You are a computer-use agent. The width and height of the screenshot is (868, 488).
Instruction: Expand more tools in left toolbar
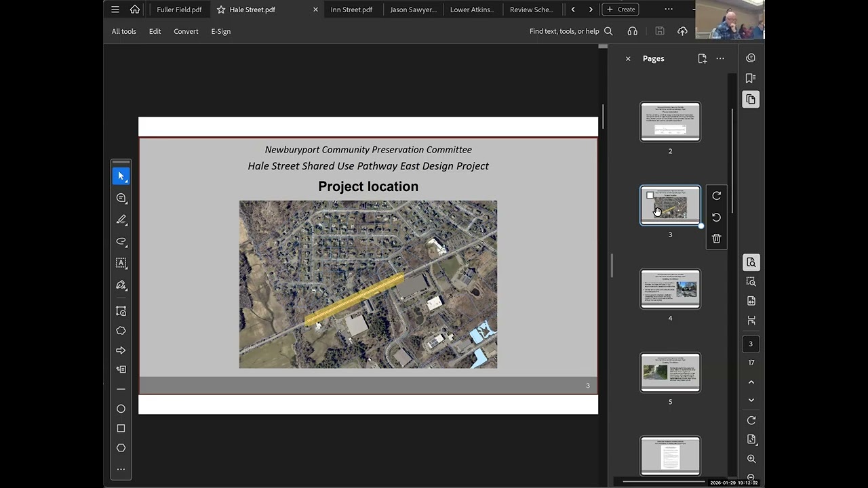(x=121, y=469)
